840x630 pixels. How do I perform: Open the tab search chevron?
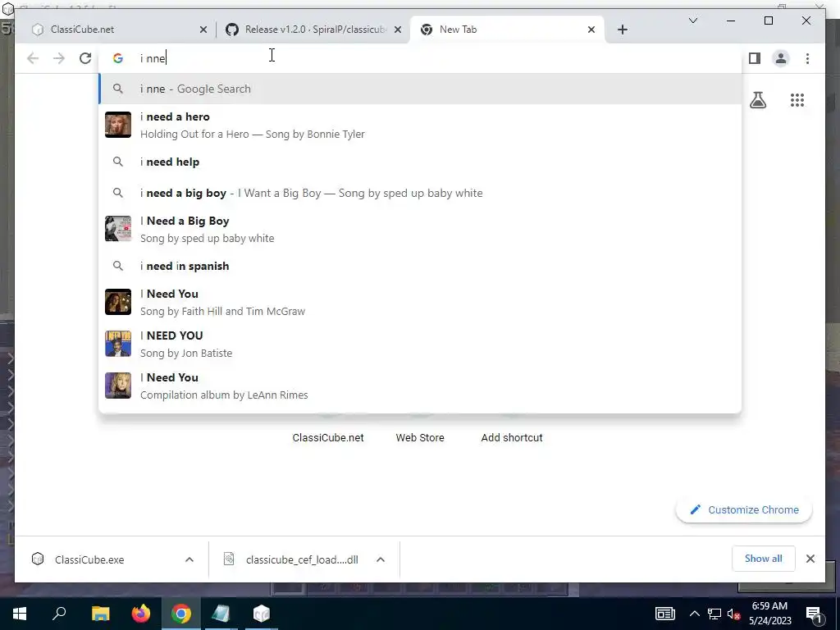[692, 21]
